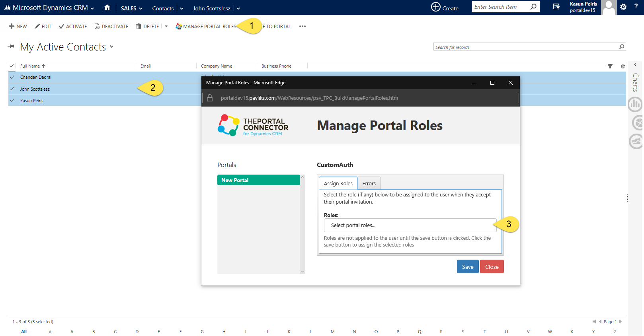
Task: Sort by Email column header
Action: [x=146, y=66]
